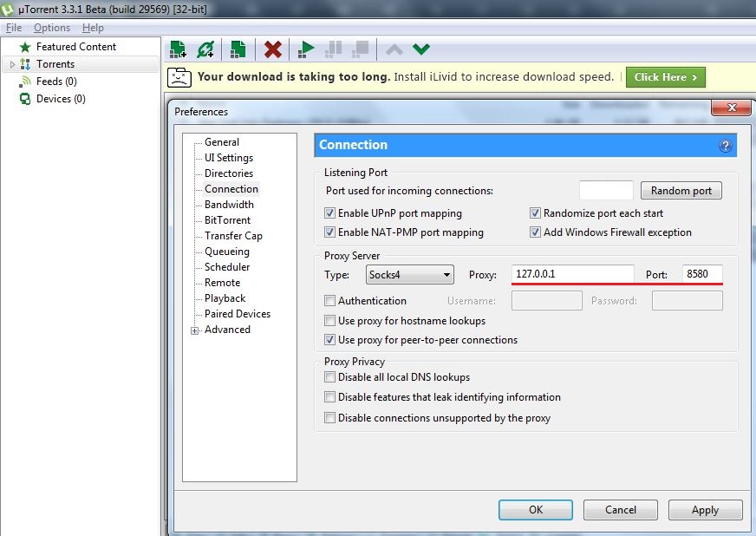Check Disable features that leak identifying information

(329, 397)
